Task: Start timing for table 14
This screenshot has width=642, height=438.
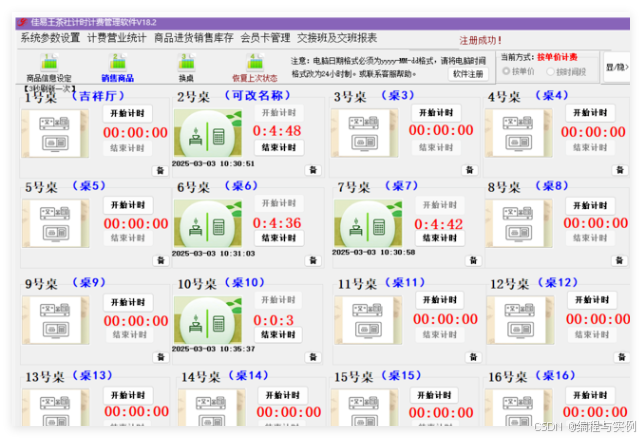Action: tap(283, 395)
